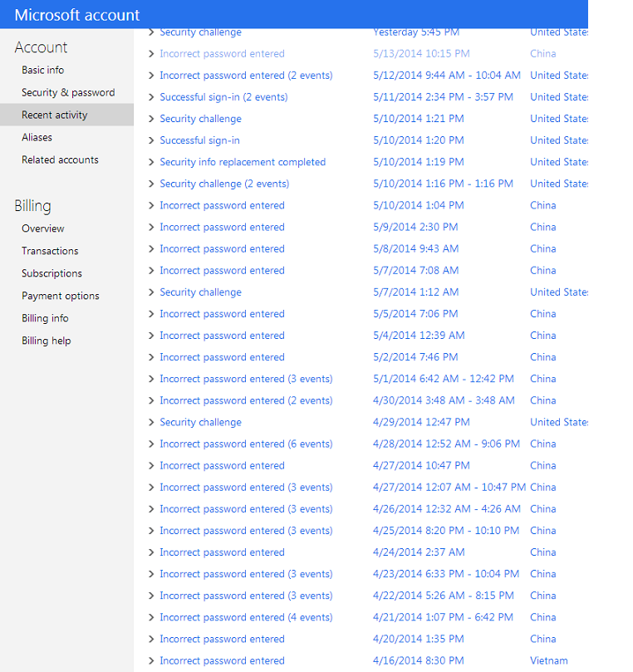Open Basic info in the Account menu
This screenshot has height=672, width=633.
43,70
